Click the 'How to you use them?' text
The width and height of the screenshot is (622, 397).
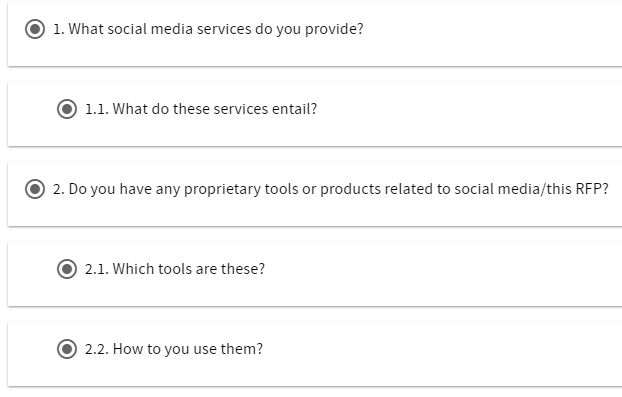click(x=188, y=349)
